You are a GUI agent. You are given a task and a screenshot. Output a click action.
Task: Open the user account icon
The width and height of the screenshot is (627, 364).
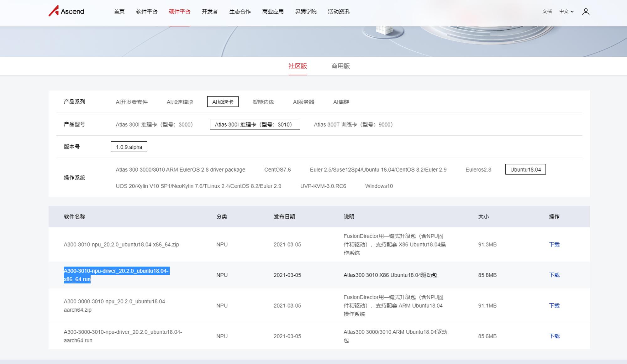click(586, 12)
